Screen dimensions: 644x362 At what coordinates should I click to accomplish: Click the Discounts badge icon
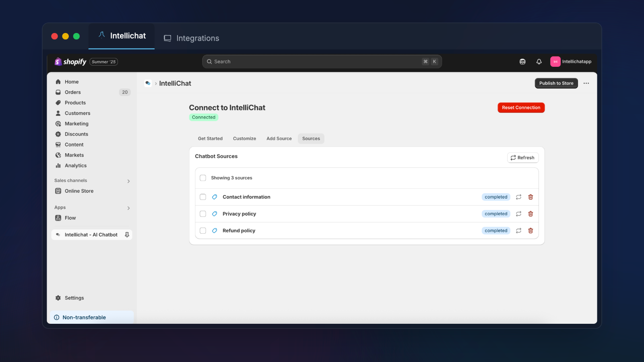coord(58,134)
